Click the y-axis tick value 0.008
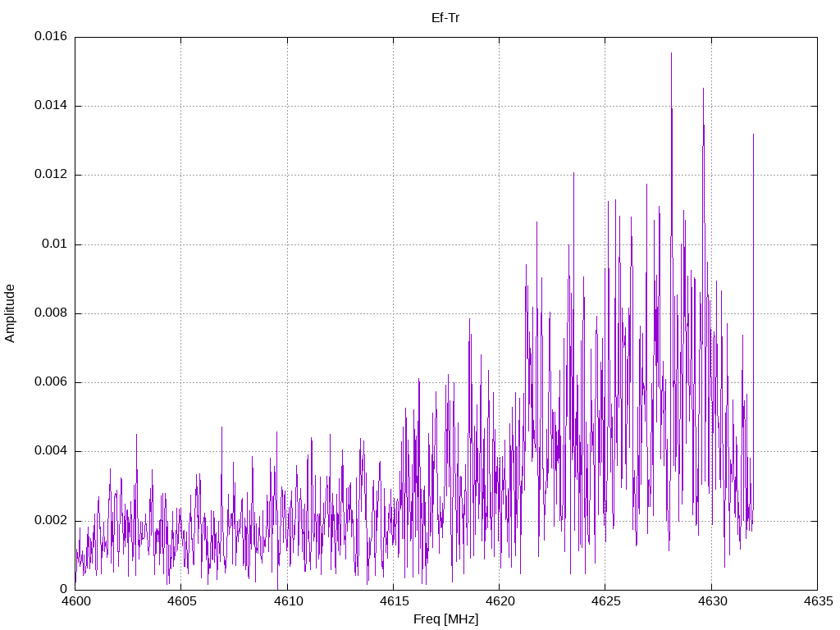Screen dimensions: 840x630 coord(51,313)
